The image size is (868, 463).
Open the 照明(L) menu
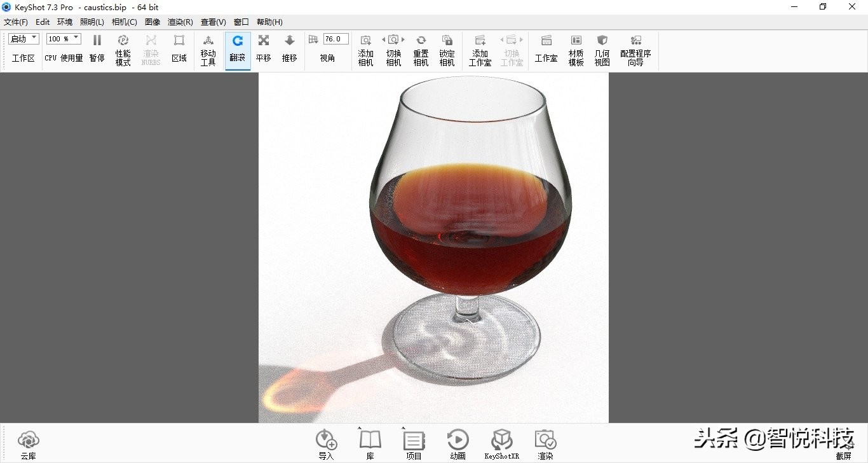(92, 22)
